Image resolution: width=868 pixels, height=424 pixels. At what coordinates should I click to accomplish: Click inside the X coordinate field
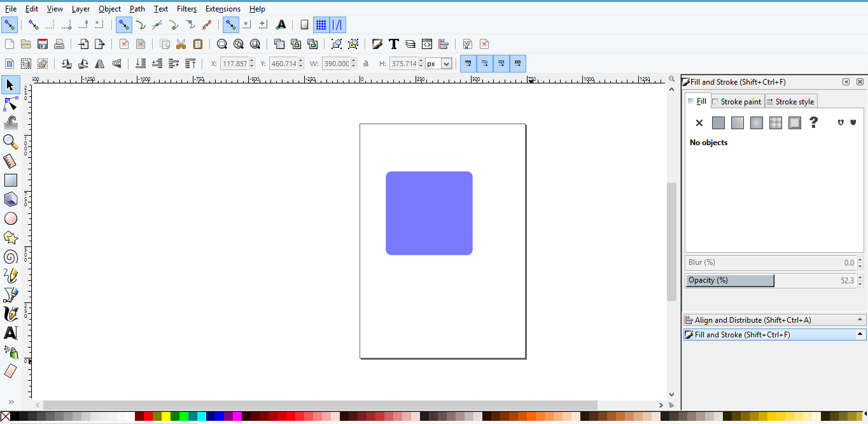point(235,64)
